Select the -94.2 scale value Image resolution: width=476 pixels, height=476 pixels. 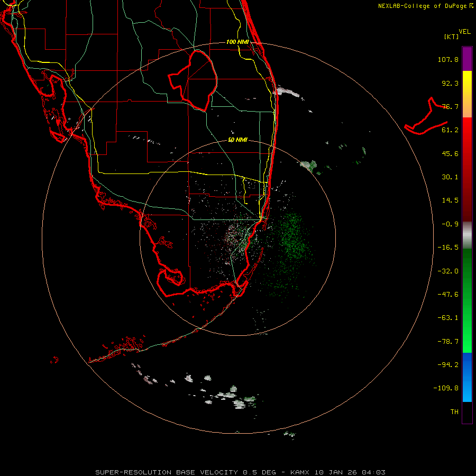(448, 365)
